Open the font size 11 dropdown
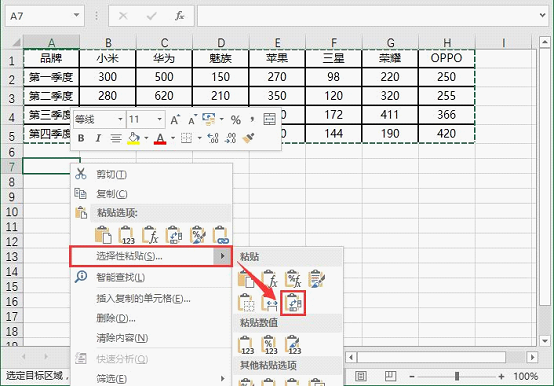 (x=145, y=120)
